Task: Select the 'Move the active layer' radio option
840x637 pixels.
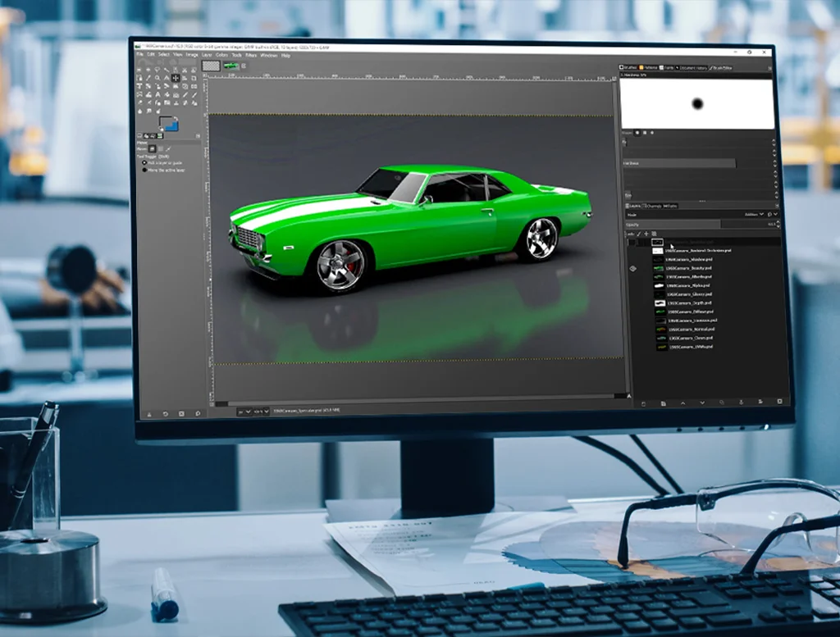Action: (145, 171)
